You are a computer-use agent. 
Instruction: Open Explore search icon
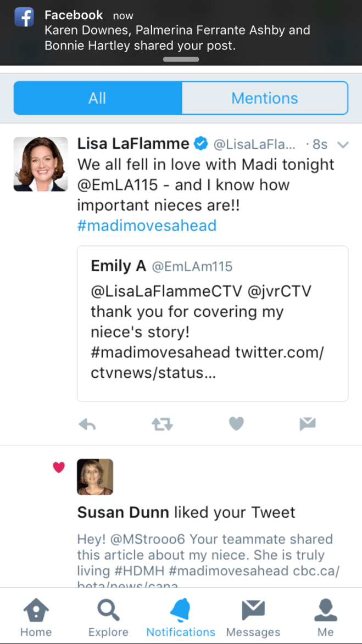[x=108, y=611]
